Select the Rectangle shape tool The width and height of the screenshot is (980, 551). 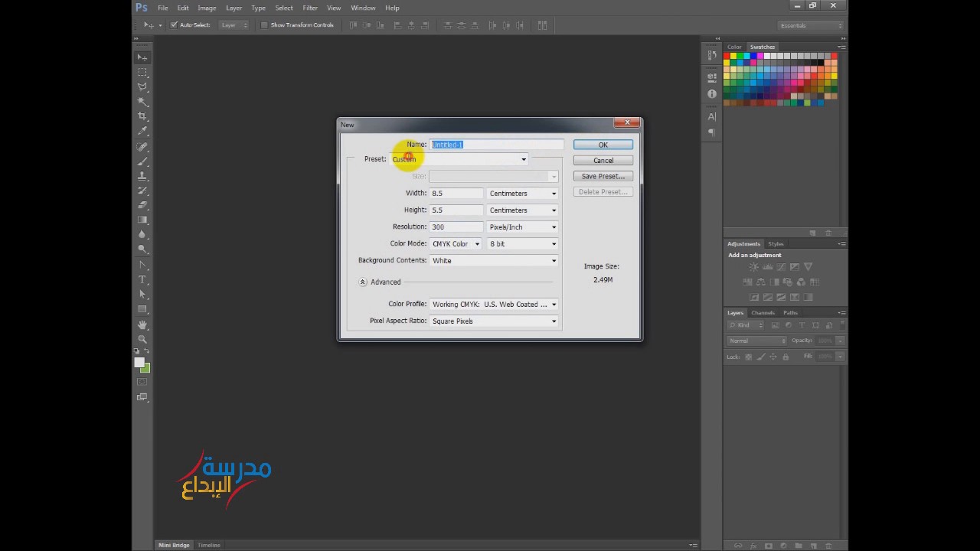pos(142,309)
